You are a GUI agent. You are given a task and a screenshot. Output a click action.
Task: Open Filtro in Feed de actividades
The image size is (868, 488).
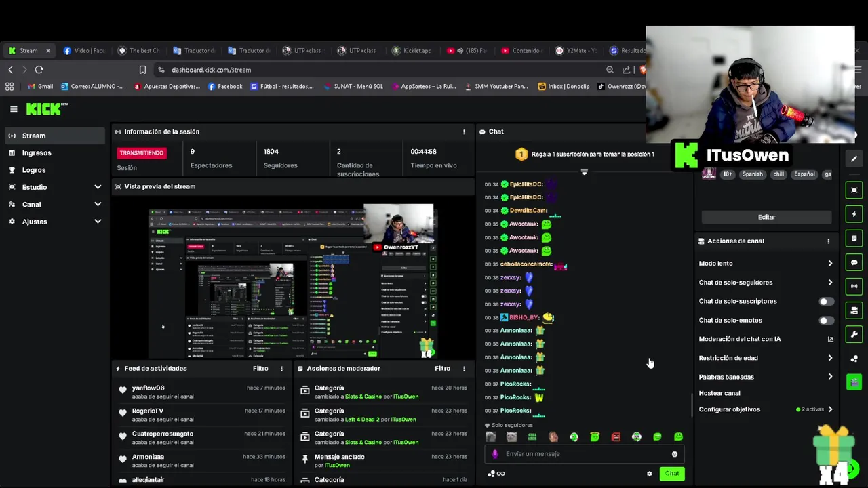click(x=260, y=369)
